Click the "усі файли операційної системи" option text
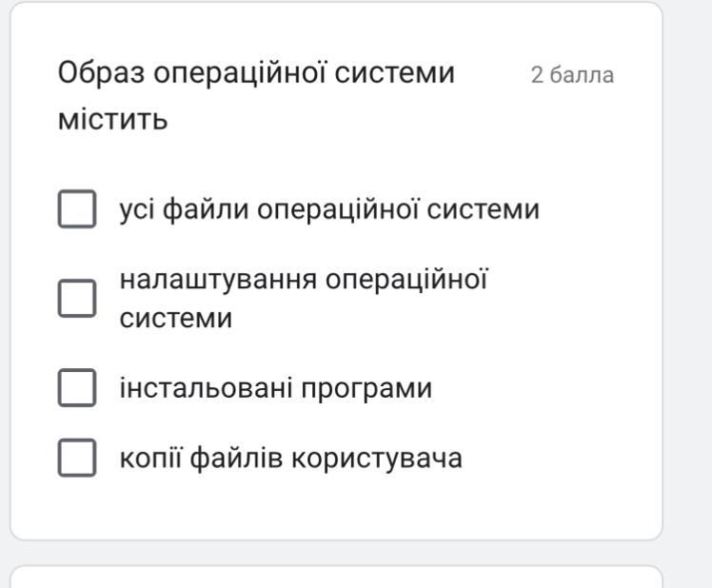This screenshot has width=712, height=588. (328, 209)
